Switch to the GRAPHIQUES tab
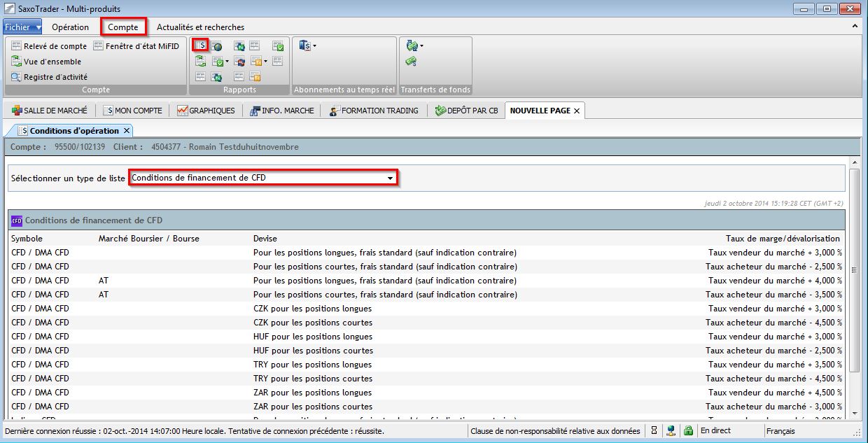The image size is (868, 443). (x=206, y=111)
